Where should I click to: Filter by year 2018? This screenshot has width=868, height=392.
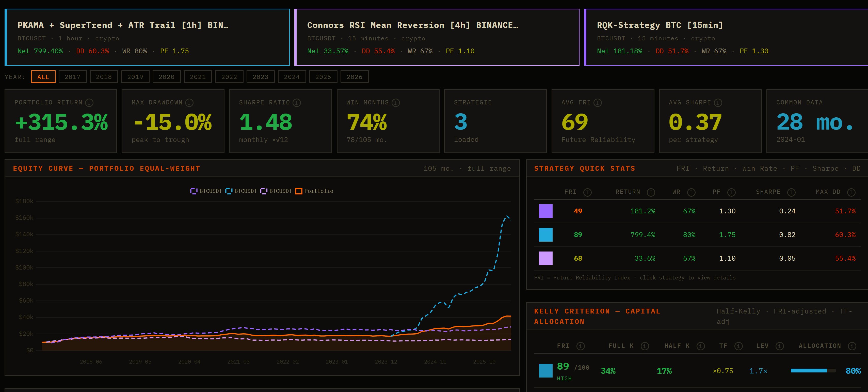pyautogui.click(x=104, y=77)
